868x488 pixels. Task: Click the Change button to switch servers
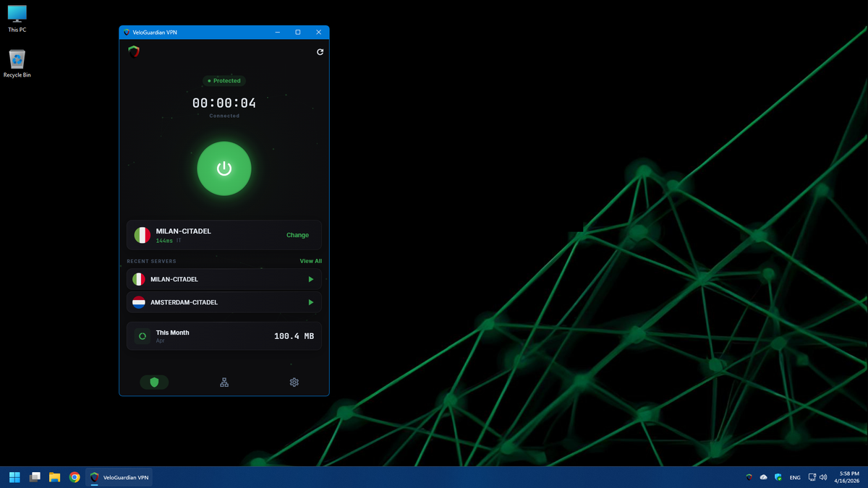click(x=297, y=235)
